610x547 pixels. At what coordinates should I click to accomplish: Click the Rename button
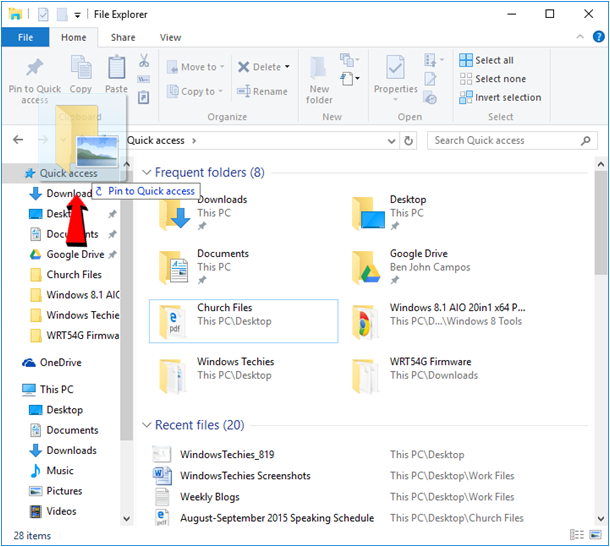point(263,91)
